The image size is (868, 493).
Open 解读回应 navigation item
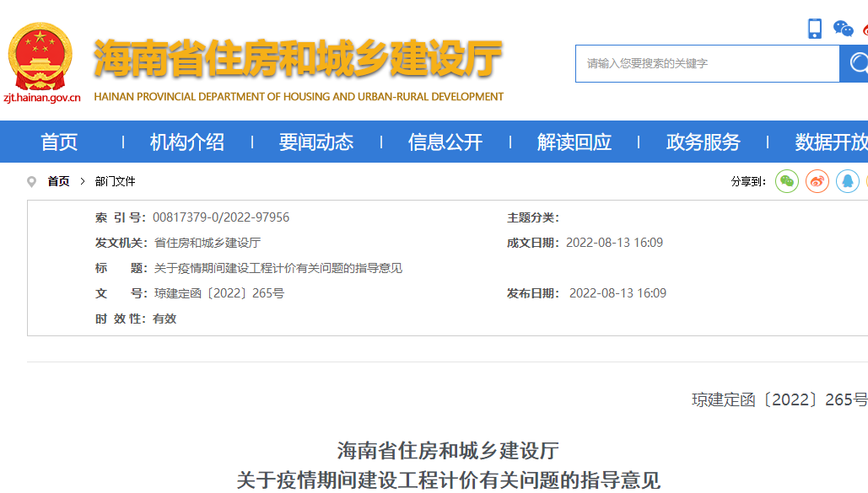(574, 142)
